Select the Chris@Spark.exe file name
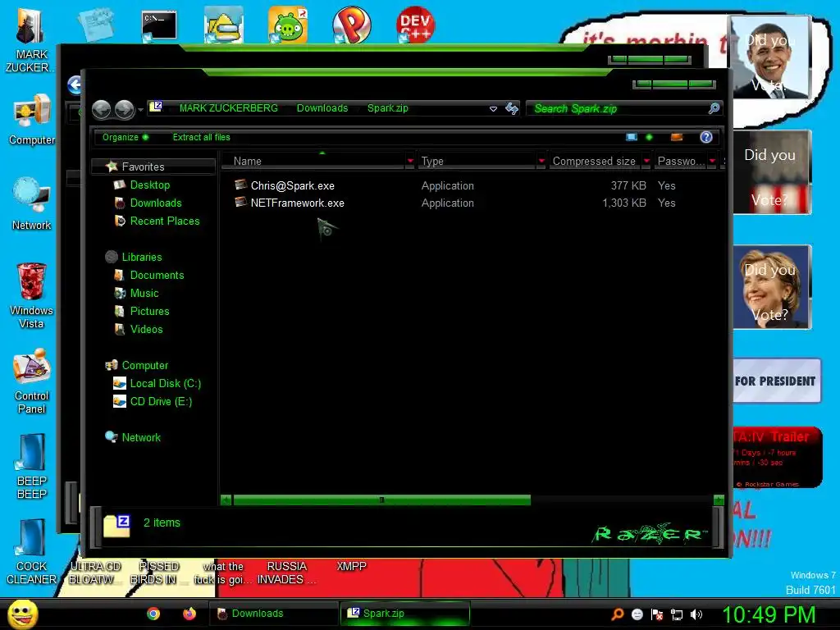Viewport: 840px width, 630px height. click(x=293, y=185)
